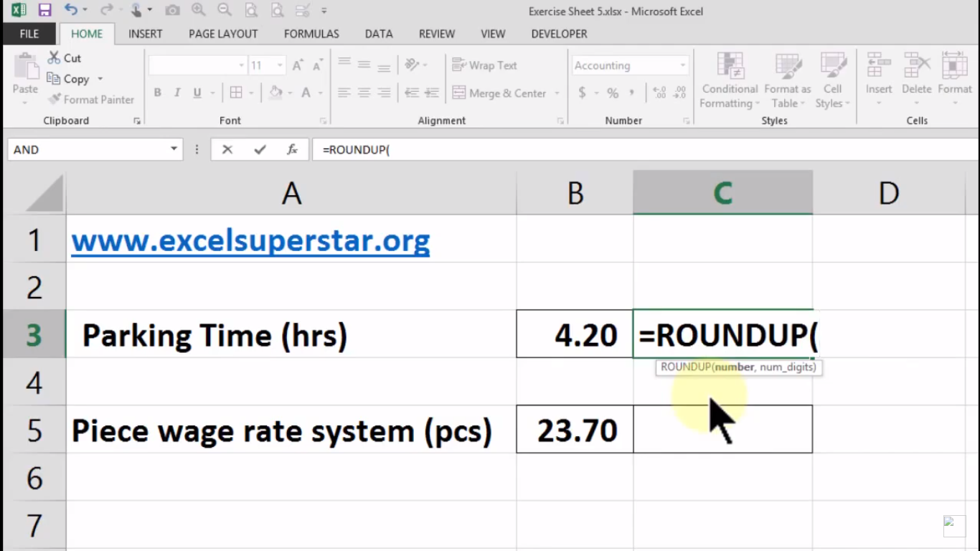Open the FILE tab
Viewport: 980px width, 551px height.
(29, 34)
